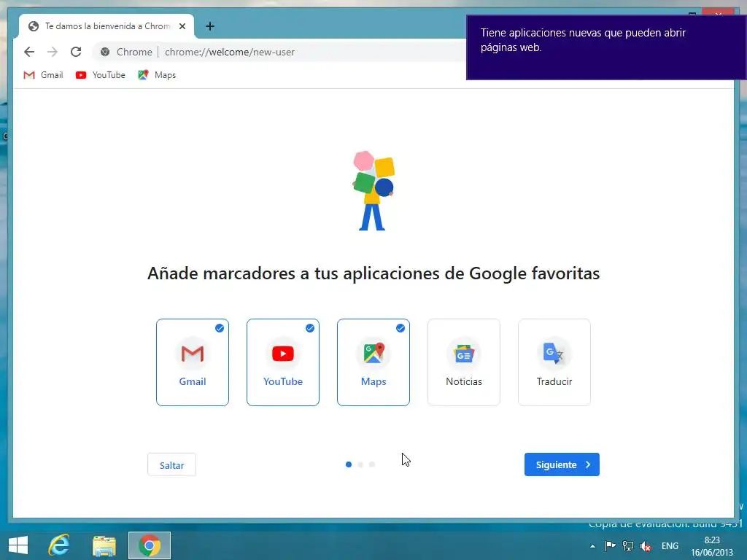
Task: Open a new tab with plus icon
Action: coord(210,26)
